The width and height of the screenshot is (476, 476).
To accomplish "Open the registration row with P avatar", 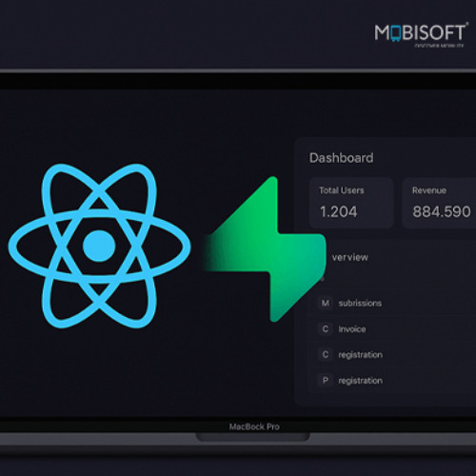I will pyautogui.click(x=392, y=380).
